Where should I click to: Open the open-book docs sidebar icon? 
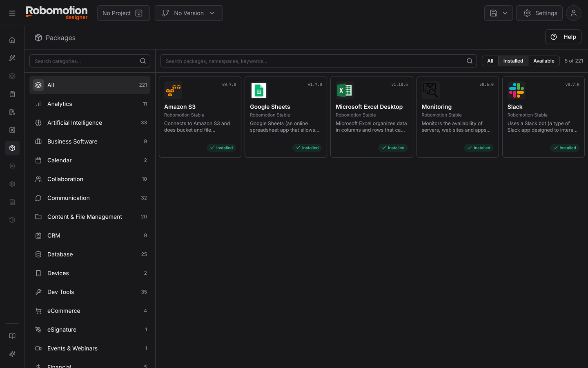click(12, 336)
